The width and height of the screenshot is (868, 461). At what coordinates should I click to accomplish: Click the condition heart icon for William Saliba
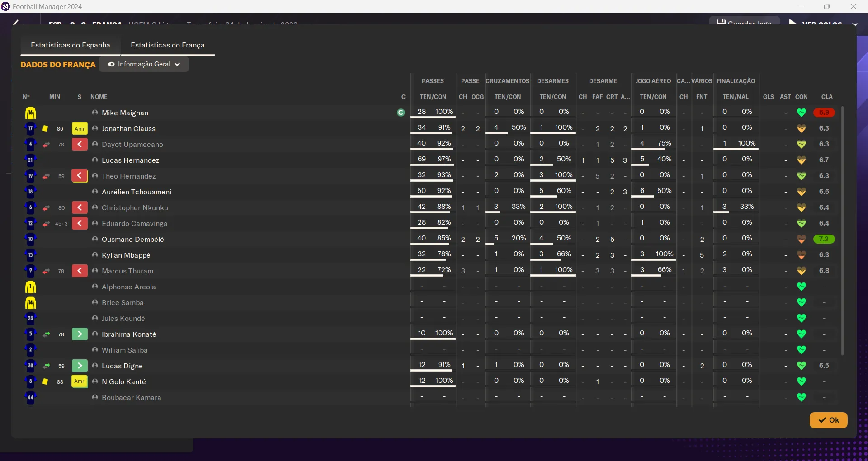coord(802,350)
